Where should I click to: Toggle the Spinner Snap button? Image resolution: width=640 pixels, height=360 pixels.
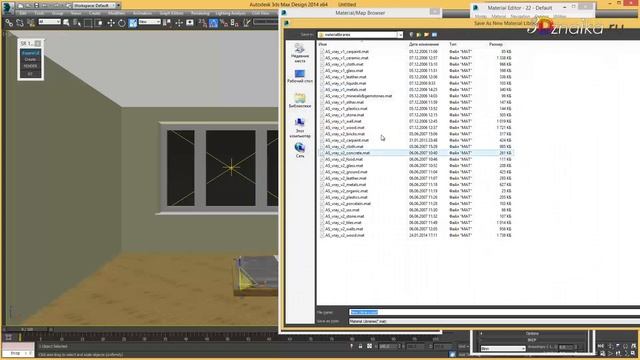point(234,23)
